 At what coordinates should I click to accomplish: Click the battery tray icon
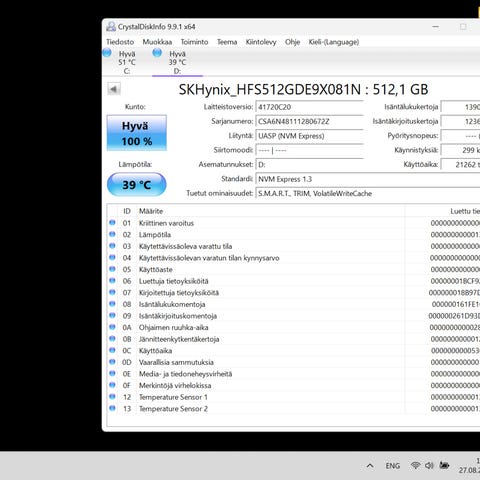pos(444,465)
